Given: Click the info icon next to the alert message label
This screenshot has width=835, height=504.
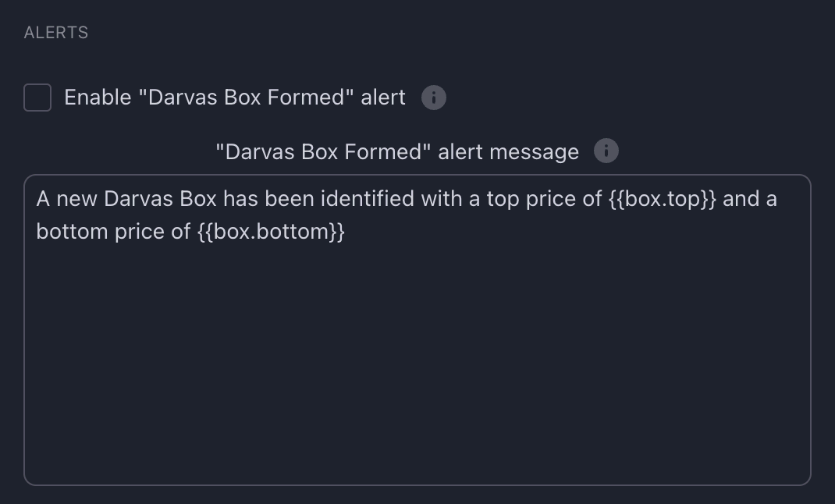Looking at the screenshot, I should 606,150.
